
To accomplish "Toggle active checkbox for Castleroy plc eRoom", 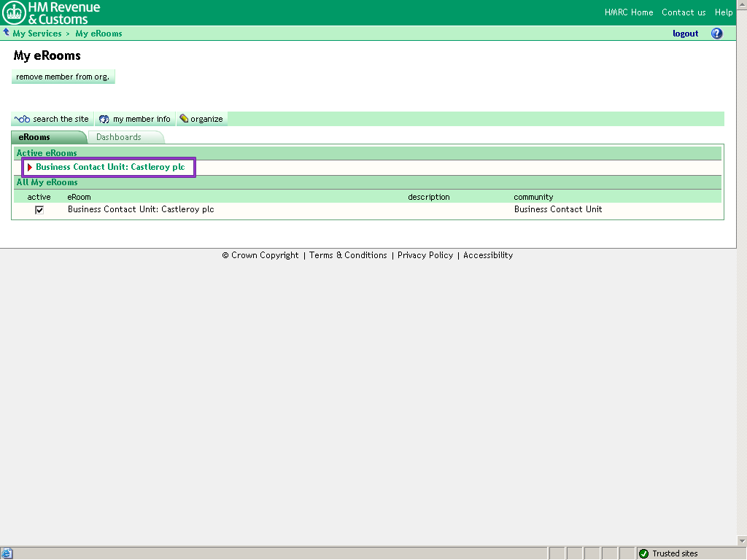I will pyautogui.click(x=39, y=210).
